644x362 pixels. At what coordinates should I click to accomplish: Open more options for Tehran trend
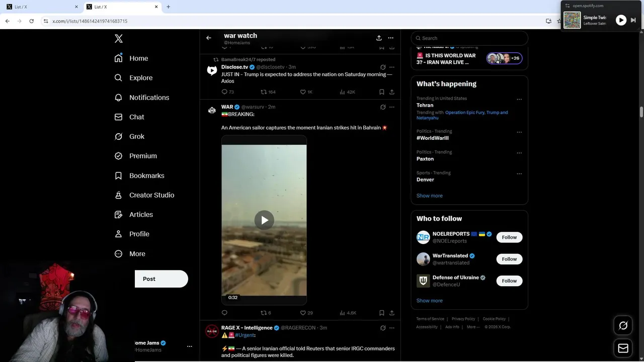(x=519, y=99)
